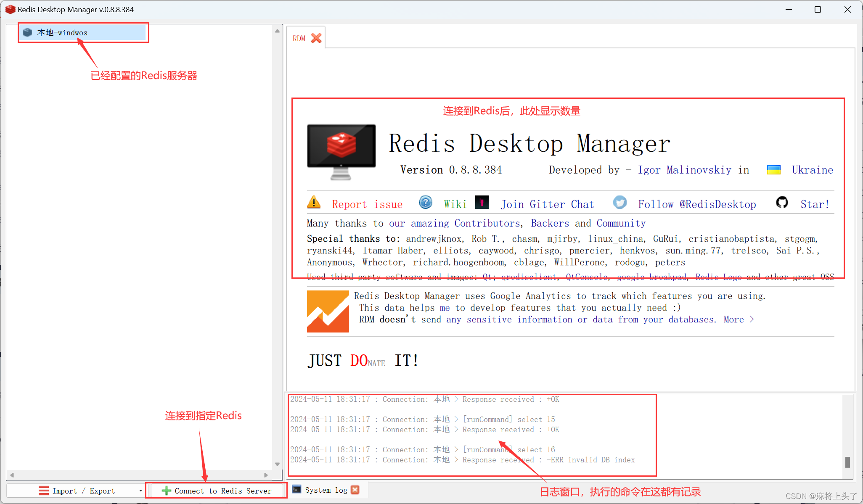Click the horizontal scroll left arrow
Image resolution: width=863 pixels, height=504 pixels.
click(x=12, y=475)
